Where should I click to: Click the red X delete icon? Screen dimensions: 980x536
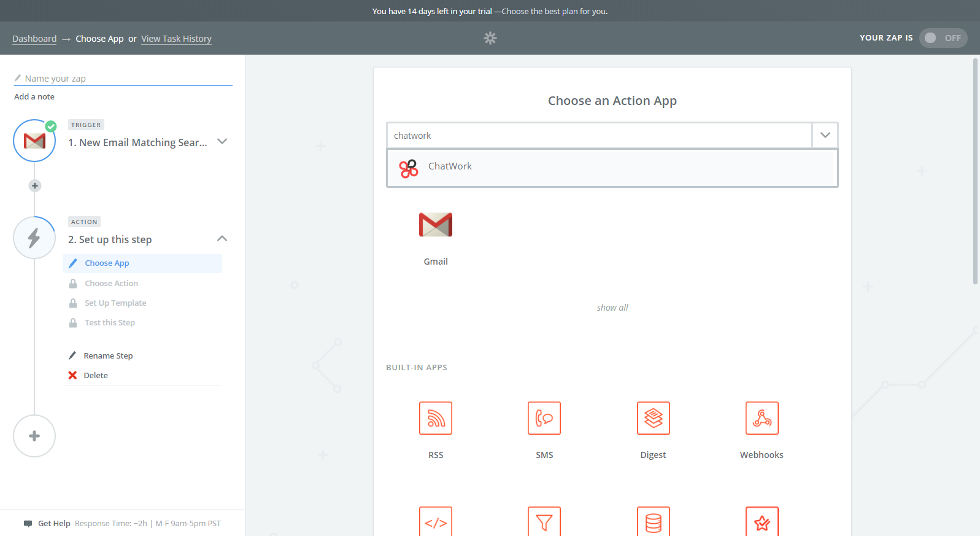(x=72, y=375)
